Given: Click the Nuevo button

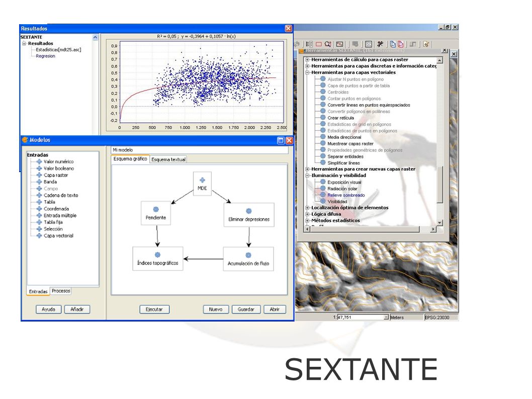Looking at the screenshot, I should [216, 309].
